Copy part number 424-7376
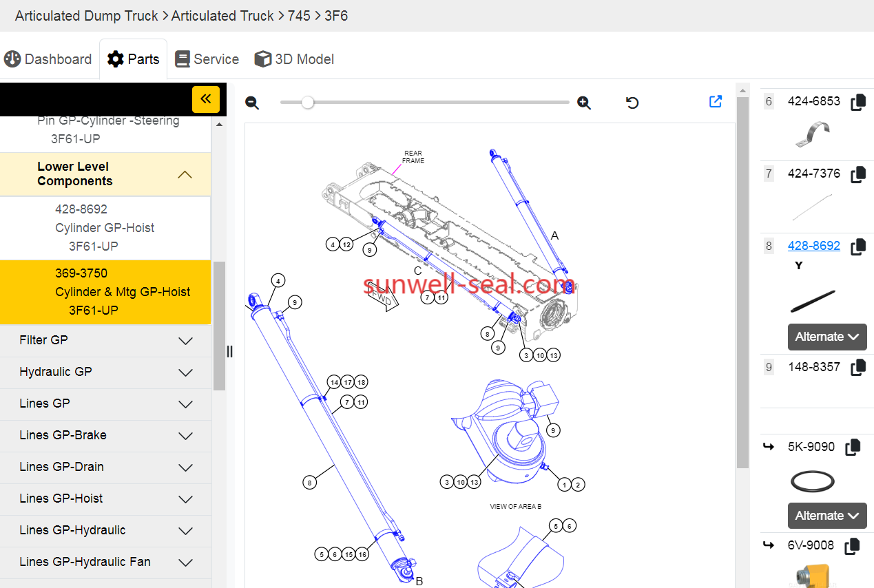Screen dimensions: 874x588 [x=857, y=175]
